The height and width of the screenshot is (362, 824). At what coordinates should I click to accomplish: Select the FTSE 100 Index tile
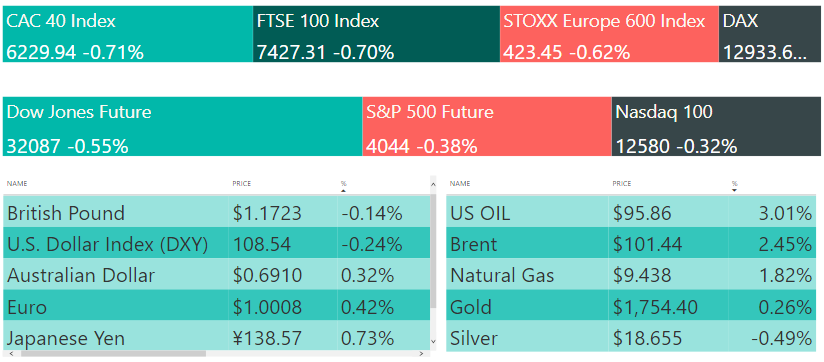376,34
